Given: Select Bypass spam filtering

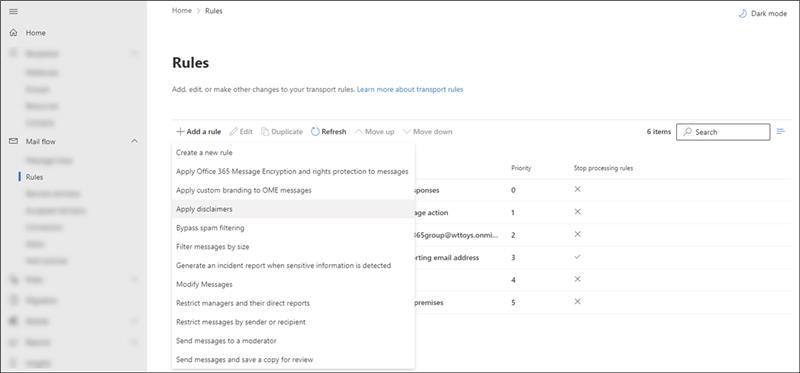Looking at the screenshot, I should tap(293, 228).
